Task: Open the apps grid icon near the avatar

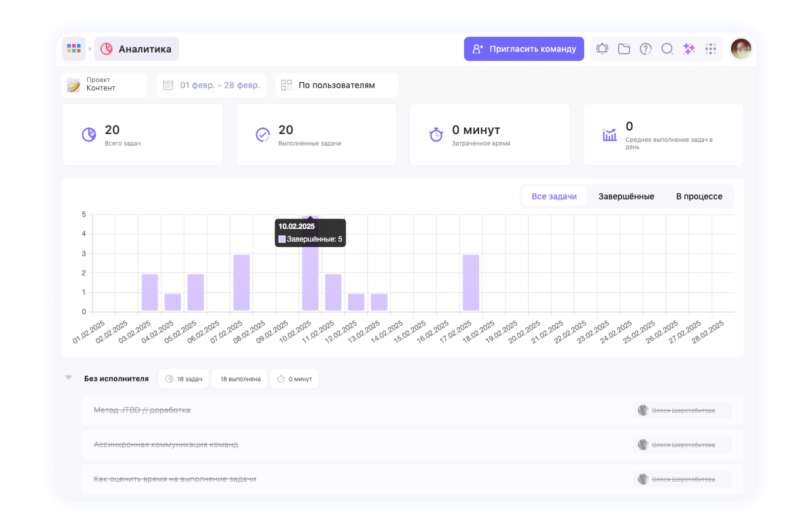Action: [x=711, y=49]
